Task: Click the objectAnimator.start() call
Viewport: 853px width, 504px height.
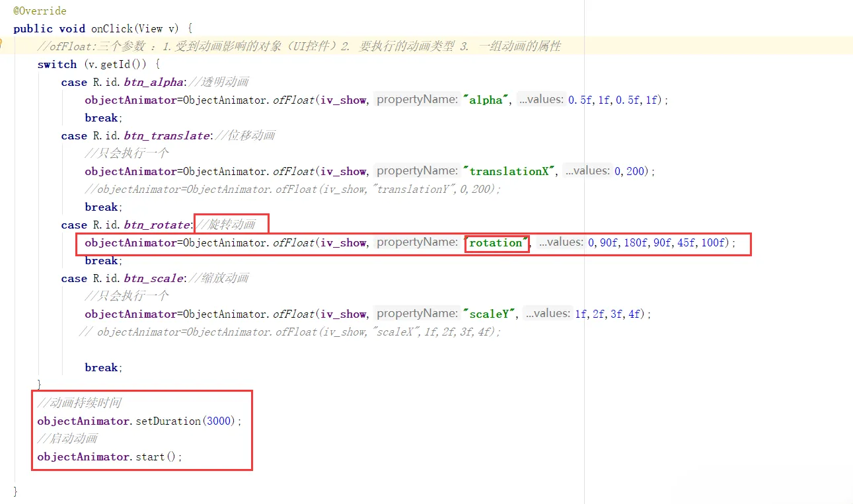Action: (109, 456)
